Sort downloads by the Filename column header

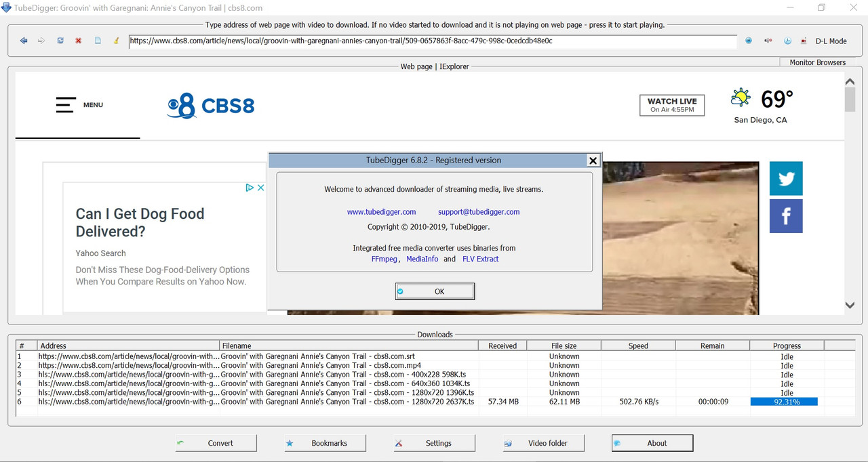(349, 345)
